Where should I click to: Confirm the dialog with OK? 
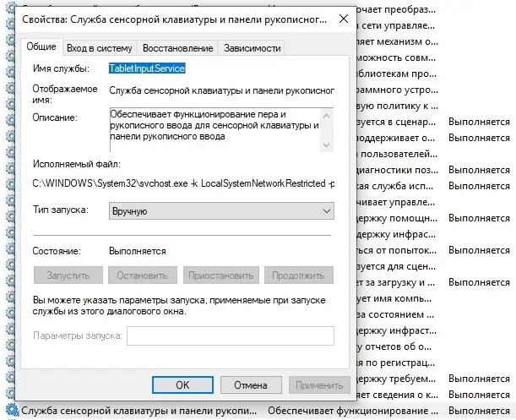[182, 385]
